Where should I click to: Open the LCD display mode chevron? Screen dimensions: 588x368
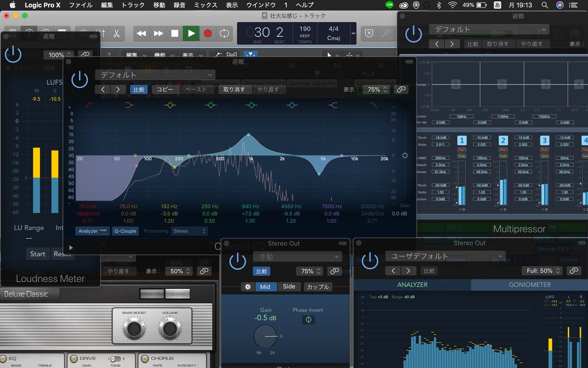coord(353,33)
